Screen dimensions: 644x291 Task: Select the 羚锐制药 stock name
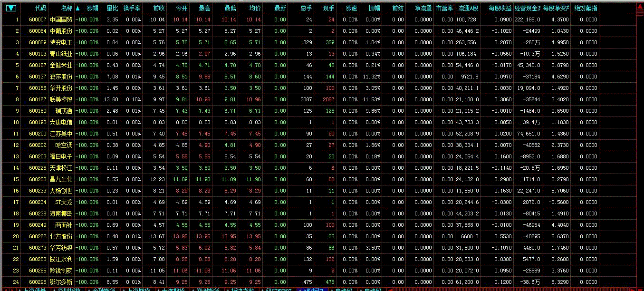61,271
